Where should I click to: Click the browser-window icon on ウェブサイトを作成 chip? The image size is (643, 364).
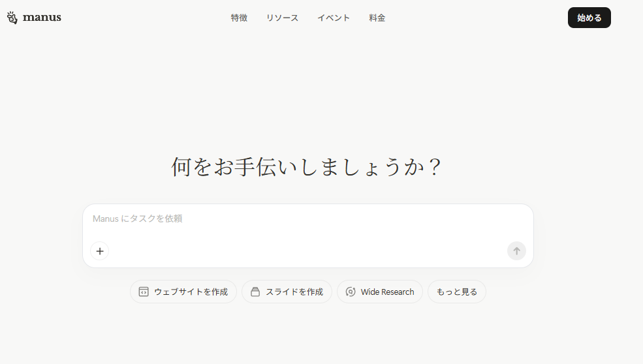144,292
